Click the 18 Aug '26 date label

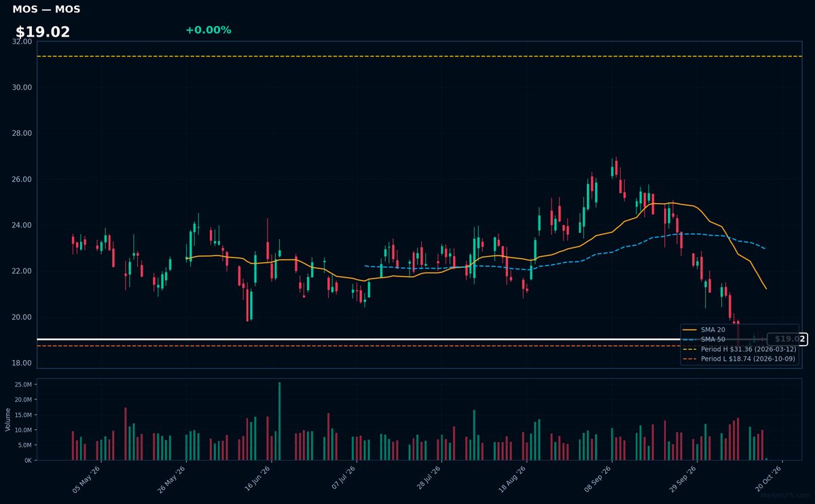click(513, 480)
